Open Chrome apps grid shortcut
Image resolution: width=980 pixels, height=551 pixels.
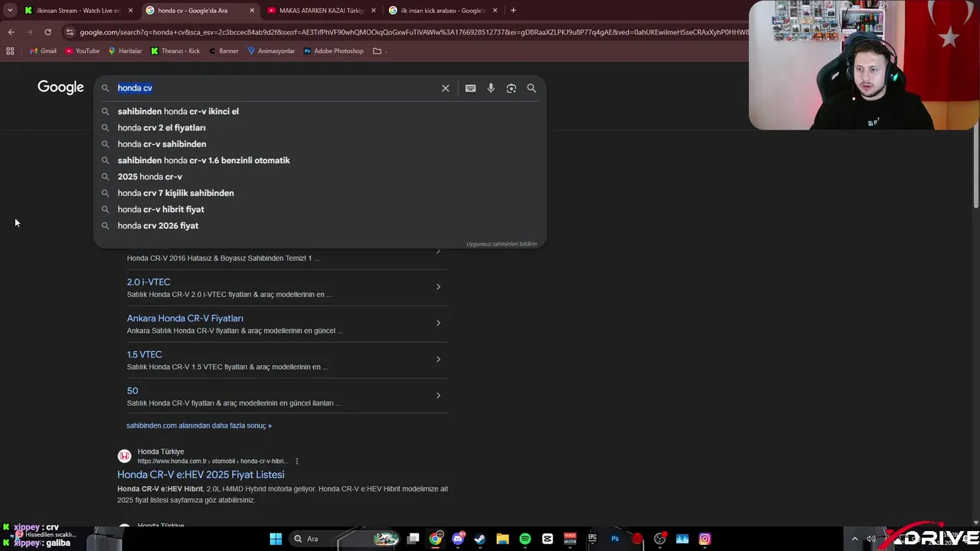pos(10,51)
